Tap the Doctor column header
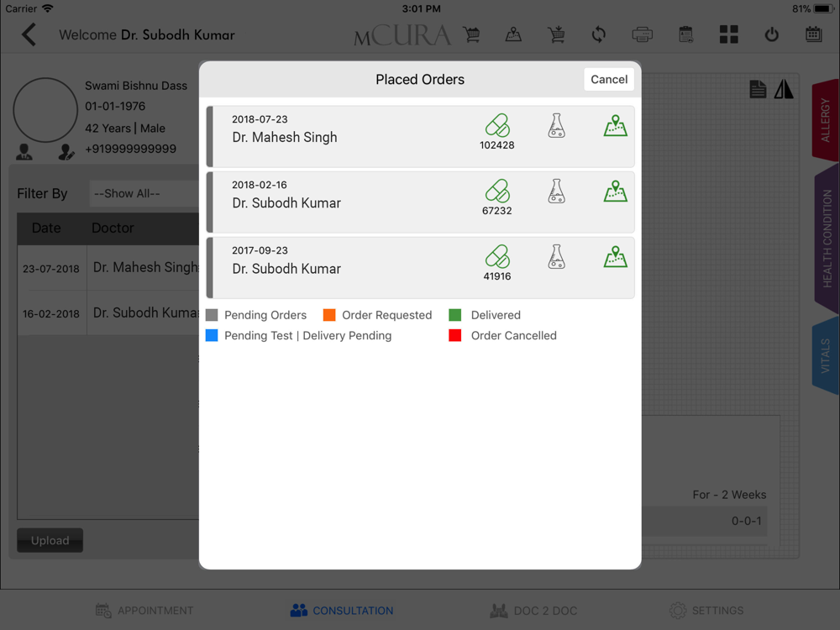Screen dimensions: 840x630 point(113,228)
